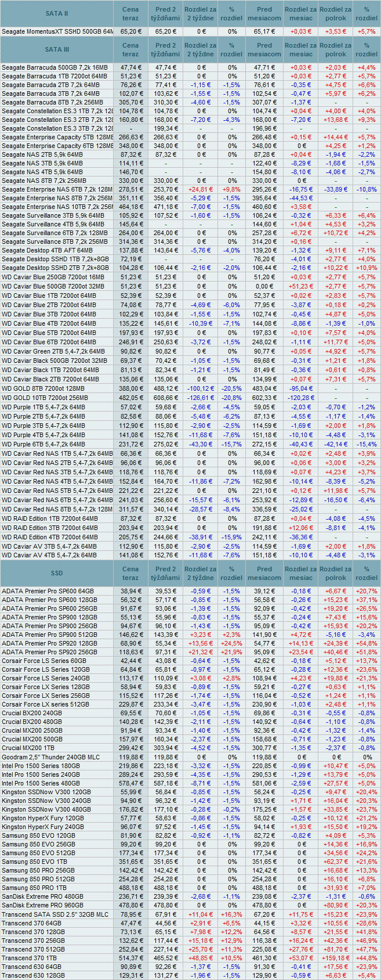Click the +54,8% half-year change for ADATA SP920 128GB
Viewport: 381px width, 980px height.
click(367, 643)
